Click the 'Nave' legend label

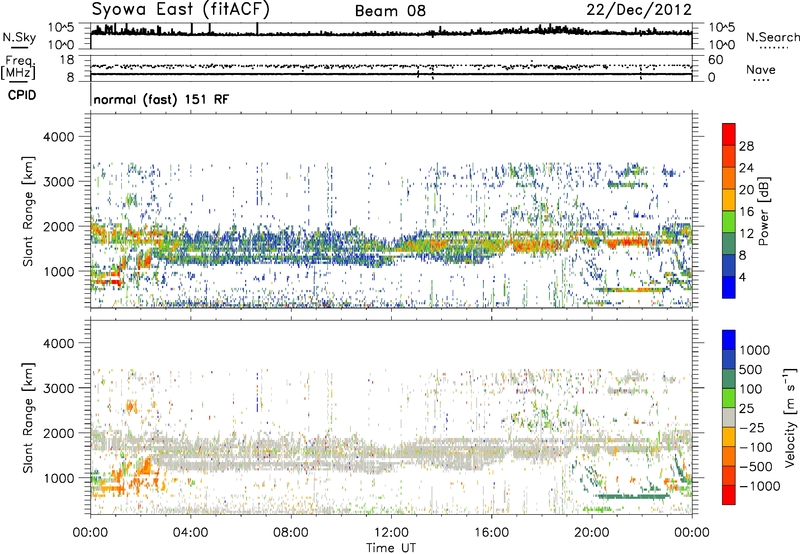pyautogui.click(x=760, y=69)
